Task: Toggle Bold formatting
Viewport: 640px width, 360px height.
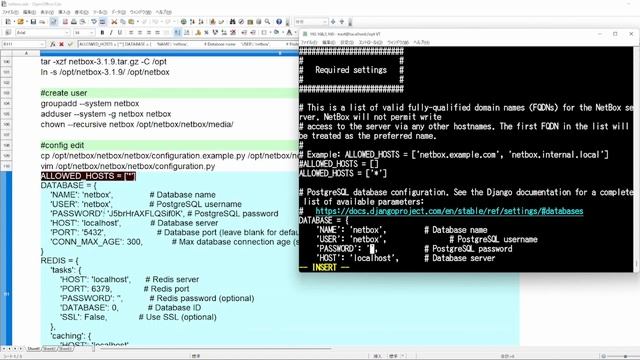Action: click(102, 33)
